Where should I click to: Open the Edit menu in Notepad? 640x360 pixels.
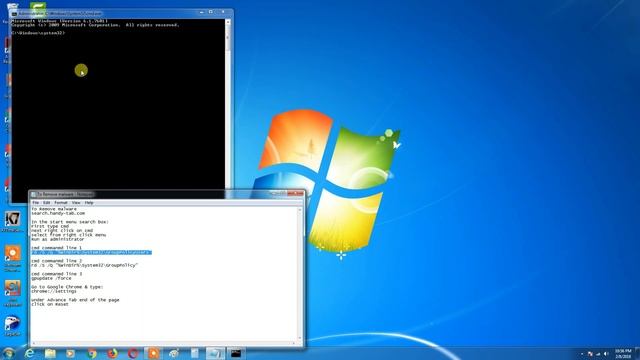point(47,203)
